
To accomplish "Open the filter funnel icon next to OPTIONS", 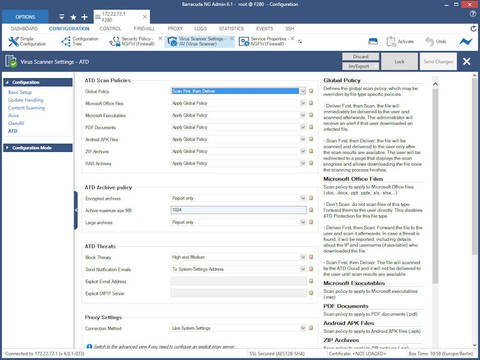I will [61, 16].
